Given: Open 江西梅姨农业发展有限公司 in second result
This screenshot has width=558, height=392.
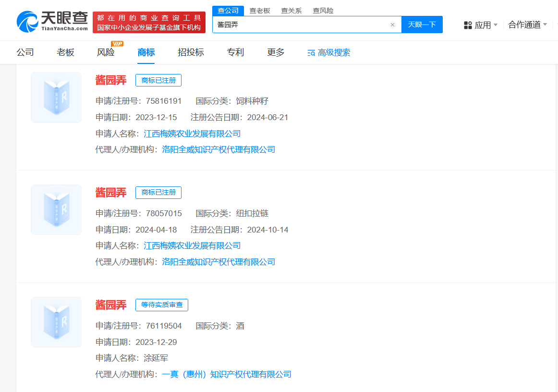Looking at the screenshot, I should 192,245.
